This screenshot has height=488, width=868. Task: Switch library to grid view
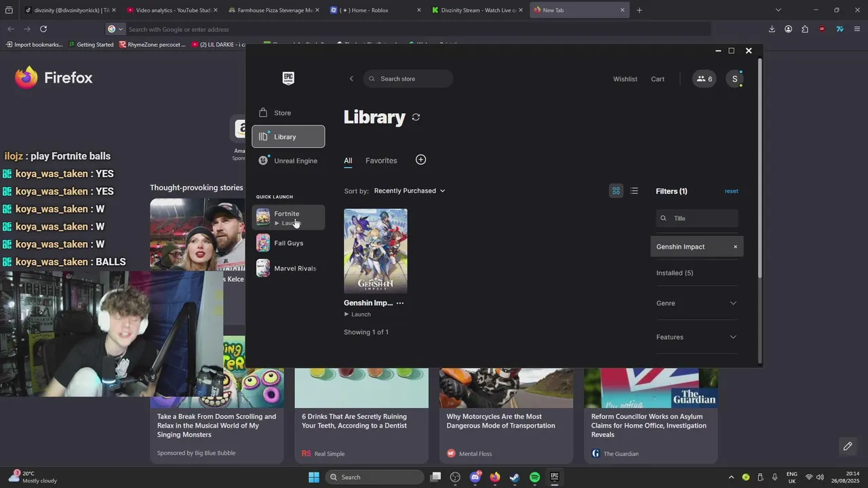616,191
